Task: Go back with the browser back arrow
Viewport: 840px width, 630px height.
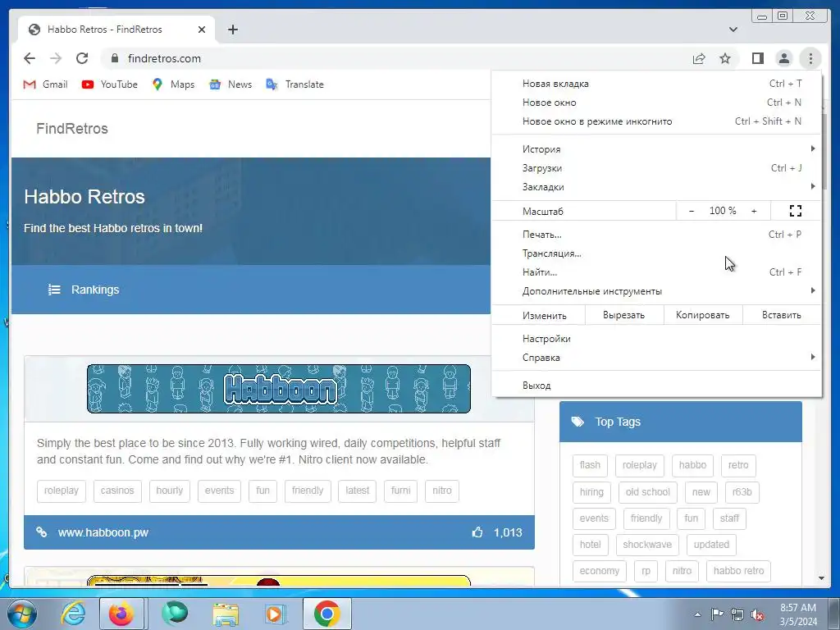Action: (x=30, y=58)
